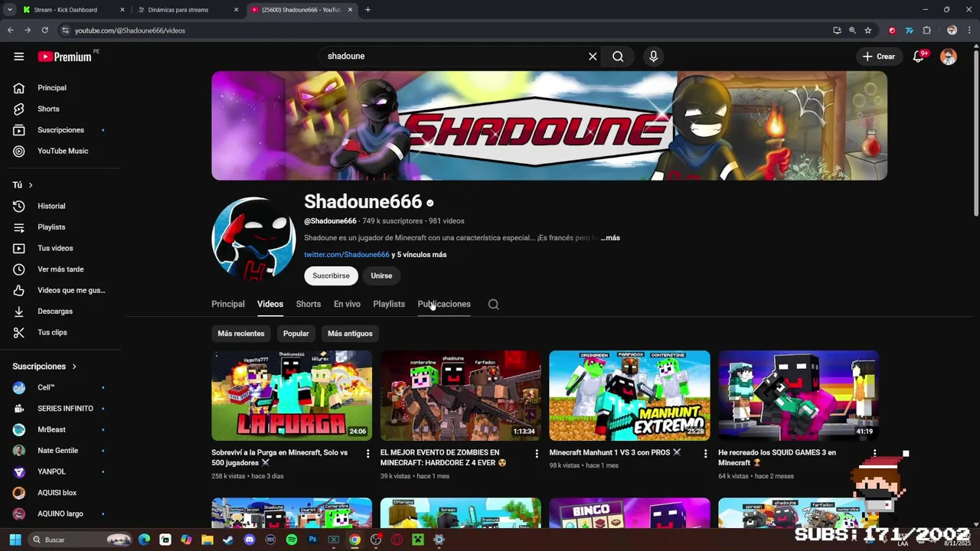The image size is (980, 551).
Task: Click the 7TV extension icon
Action: 909,31
